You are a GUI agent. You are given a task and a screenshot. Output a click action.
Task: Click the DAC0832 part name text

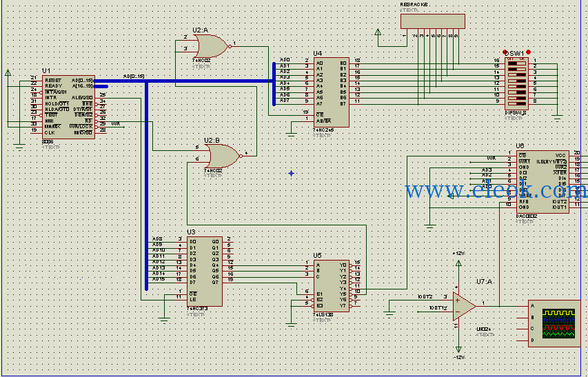(527, 216)
